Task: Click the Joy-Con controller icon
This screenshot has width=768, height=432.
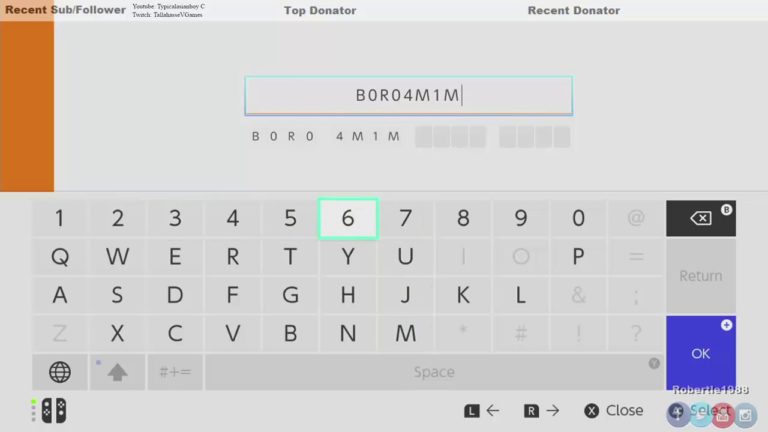Action: (53, 410)
